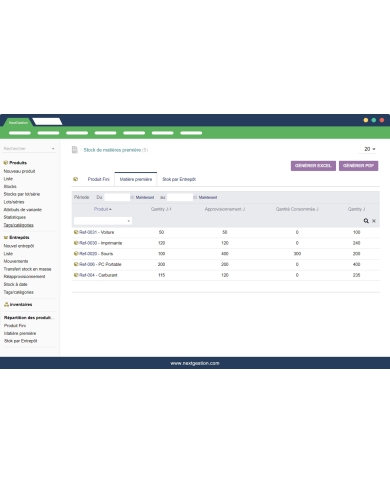Viewport: 390px width, 484px height.
Task: Open product Ref-0031 - Voiture
Action: tap(97, 232)
